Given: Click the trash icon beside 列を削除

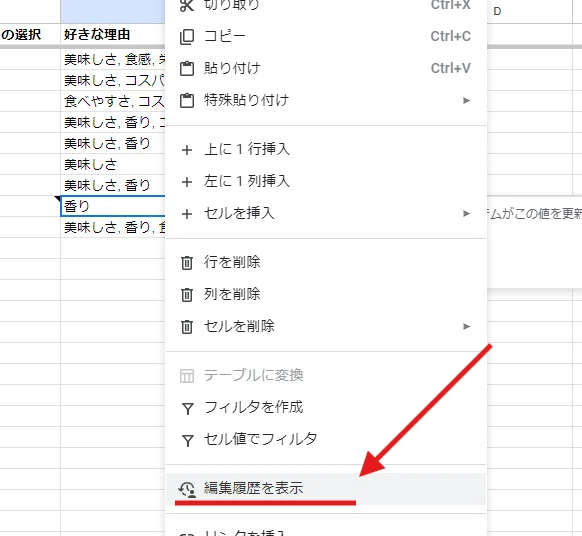Looking at the screenshot, I should pos(187,295).
